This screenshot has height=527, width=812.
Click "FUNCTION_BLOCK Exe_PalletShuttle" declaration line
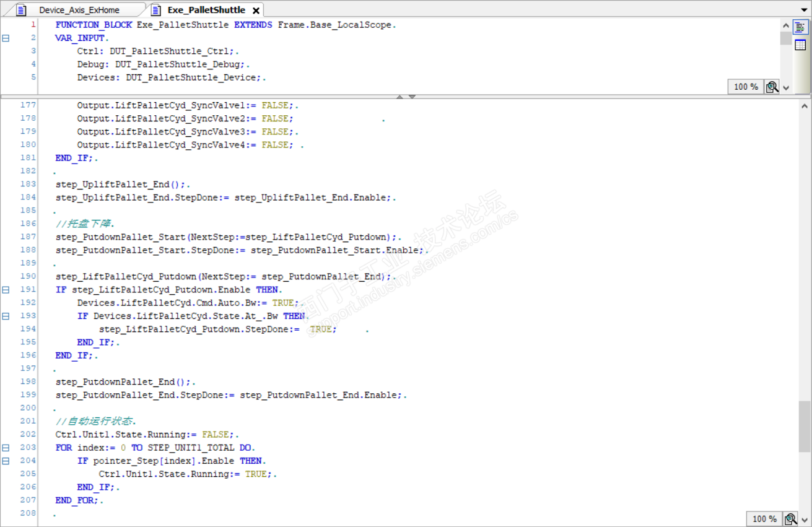(224, 25)
